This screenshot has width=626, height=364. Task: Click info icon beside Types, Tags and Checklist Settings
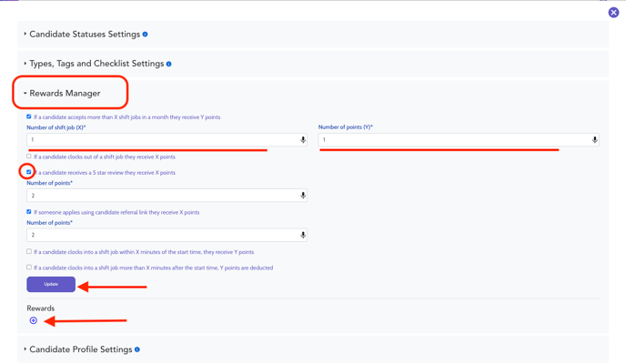(169, 64)
